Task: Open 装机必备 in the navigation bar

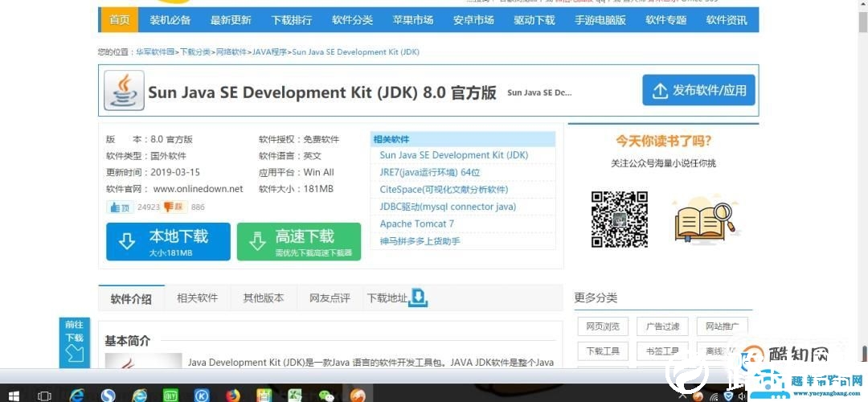Action: 170,20
